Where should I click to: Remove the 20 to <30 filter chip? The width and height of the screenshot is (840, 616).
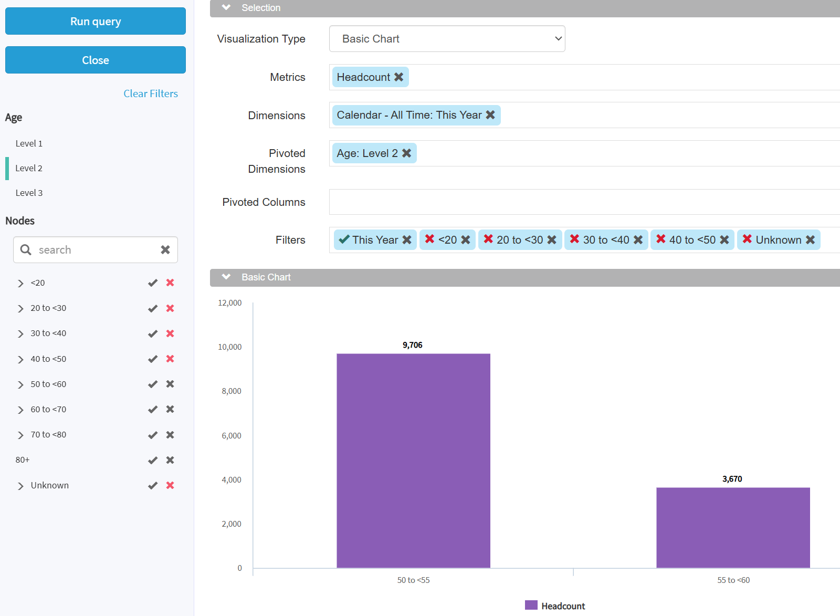coord(552,240)
